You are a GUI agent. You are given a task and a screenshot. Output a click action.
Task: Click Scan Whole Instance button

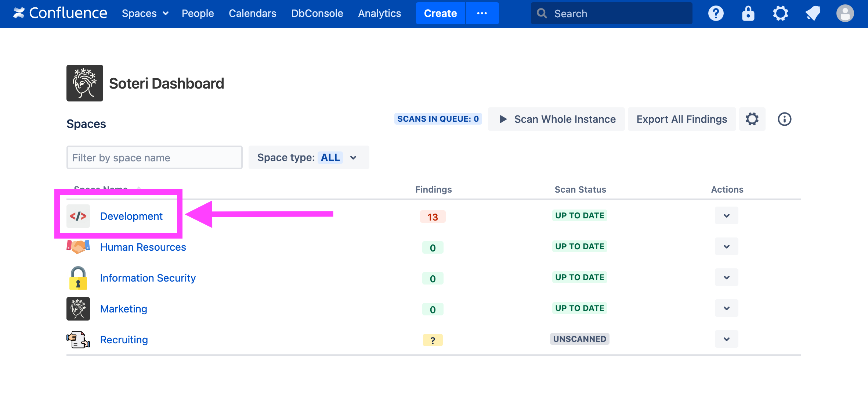click(x=556, y=119)
